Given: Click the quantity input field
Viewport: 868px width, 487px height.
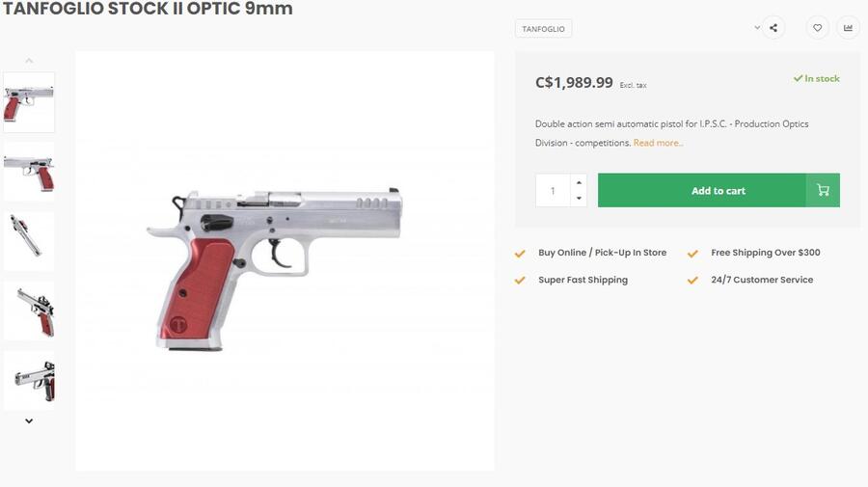Looking at the screenshot, I should 554,190.
